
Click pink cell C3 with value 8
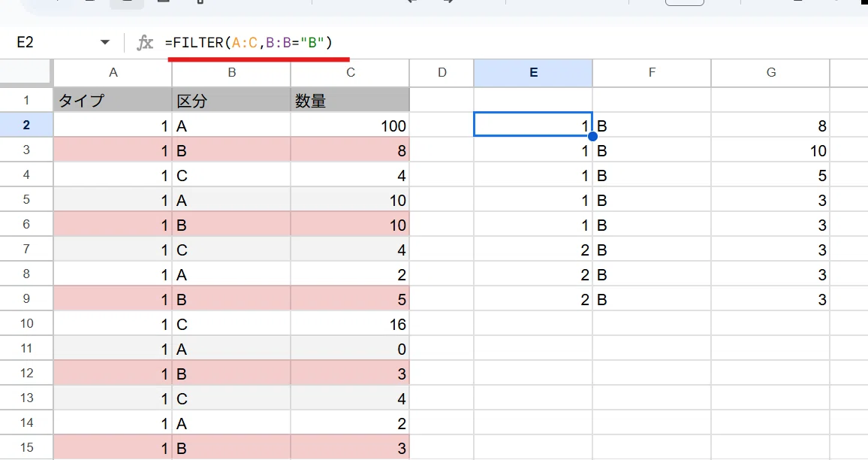coord(351,150)
